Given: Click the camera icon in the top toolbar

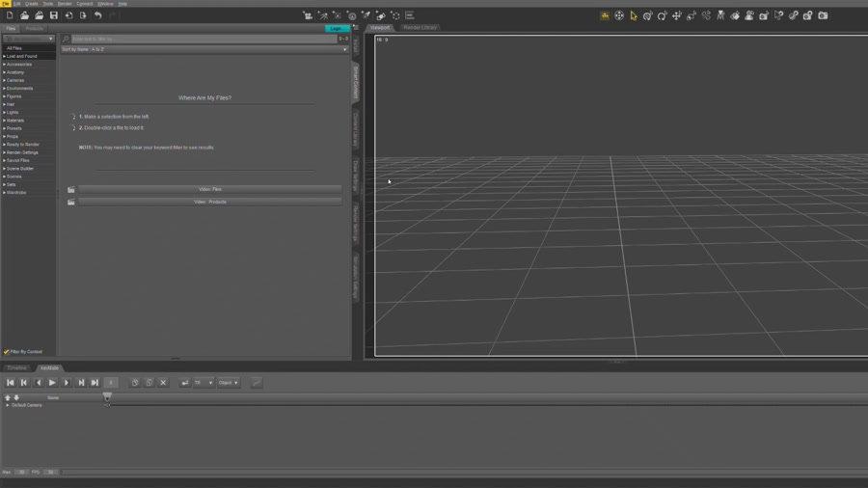Looking at the screenshot, I should 823,15.
